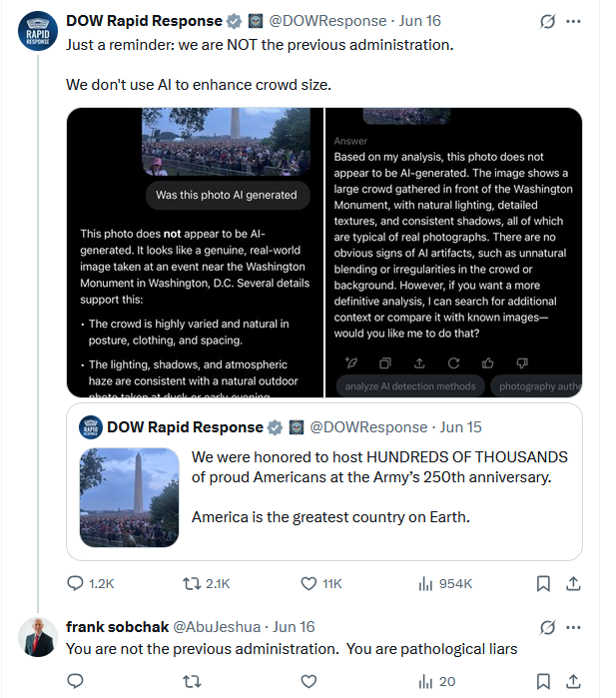Open frank sobchak's profile avatar
Screen dimensions: 616x698
(38, 638)
